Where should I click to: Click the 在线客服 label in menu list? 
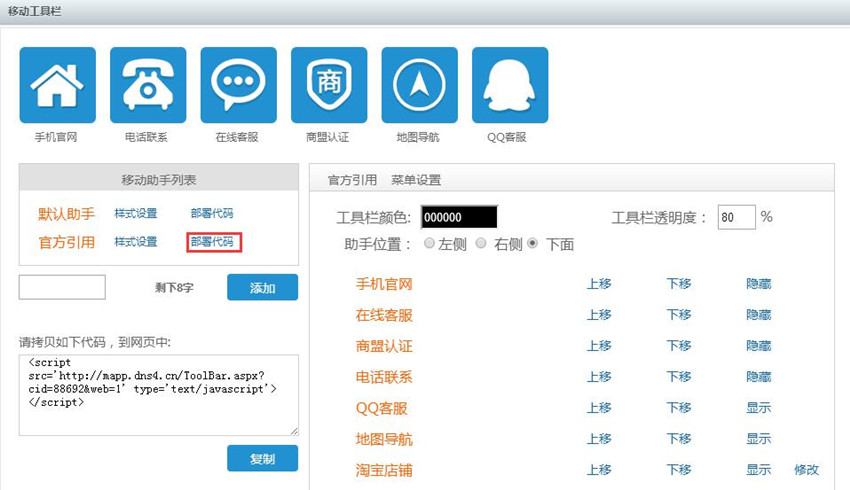tap(384, 315)
